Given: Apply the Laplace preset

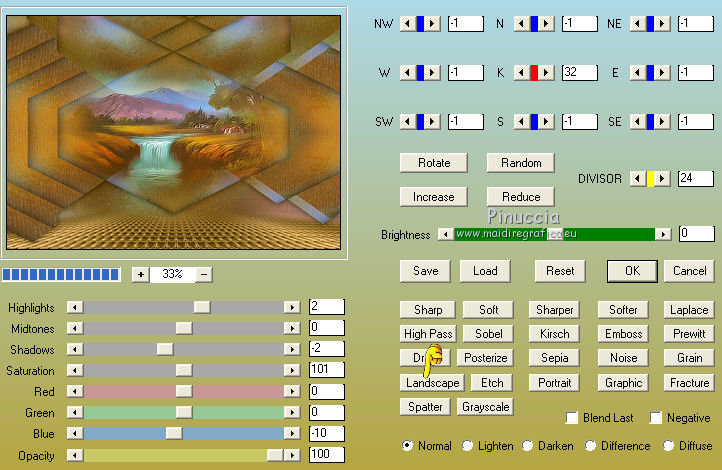Looking at the screenshot, I should tap(689, 310).
